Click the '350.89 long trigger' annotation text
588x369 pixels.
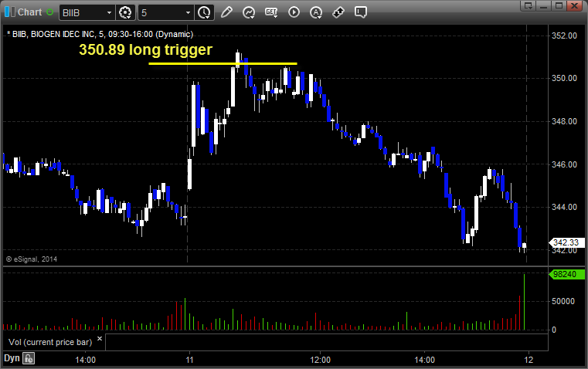point(145,49)
